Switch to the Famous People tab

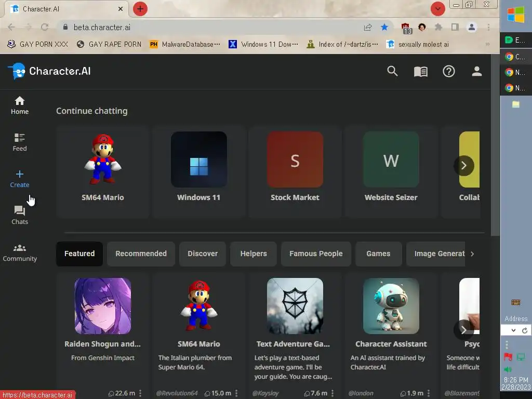pyautogui.click(x=316, y=254)
